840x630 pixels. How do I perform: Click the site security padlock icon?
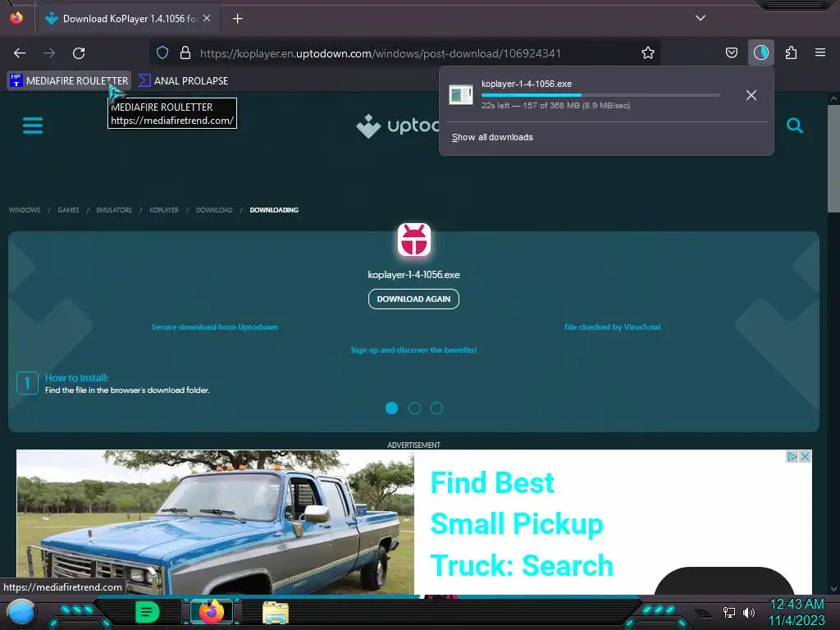coord(185,53)
